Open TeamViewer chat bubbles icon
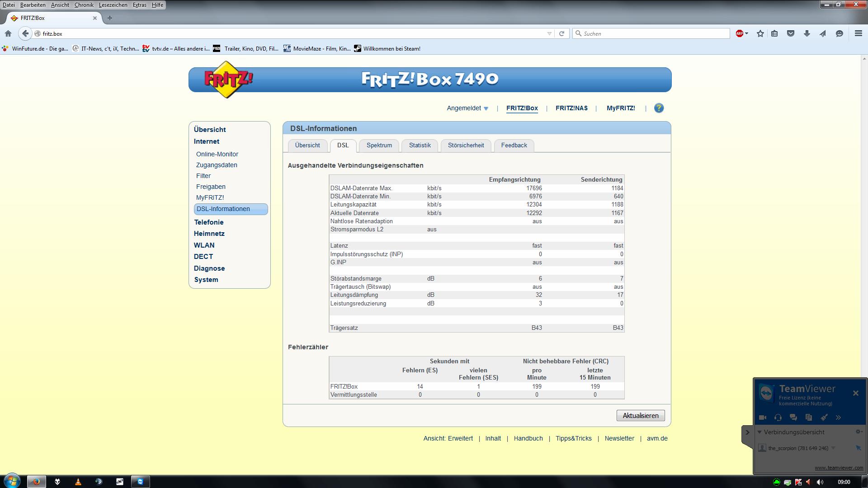This screenshot has height=488, width=868. point(793,418)
